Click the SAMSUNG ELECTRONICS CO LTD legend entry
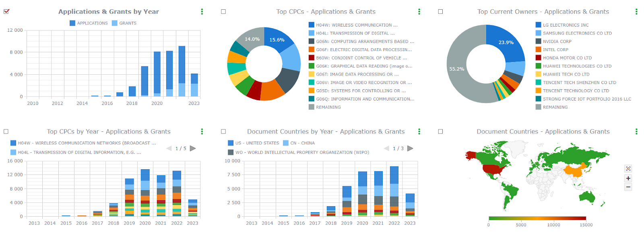The width and height of the screenshot is (644, 242). pyautogui.click(x=574, y=33)
